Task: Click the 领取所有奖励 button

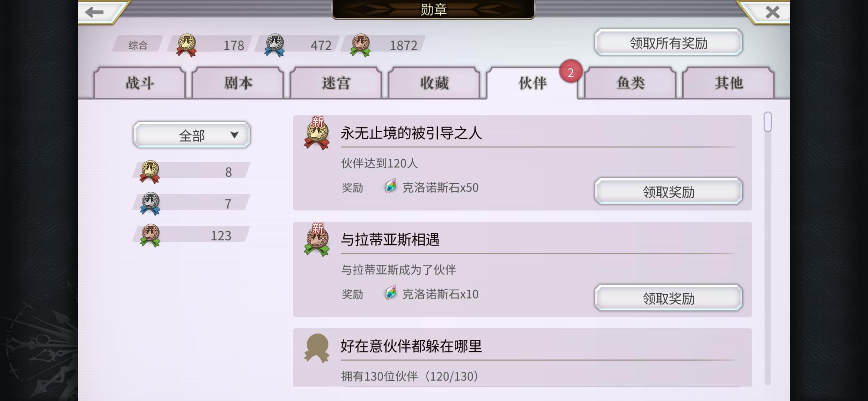Action: [x=668, y=43]
